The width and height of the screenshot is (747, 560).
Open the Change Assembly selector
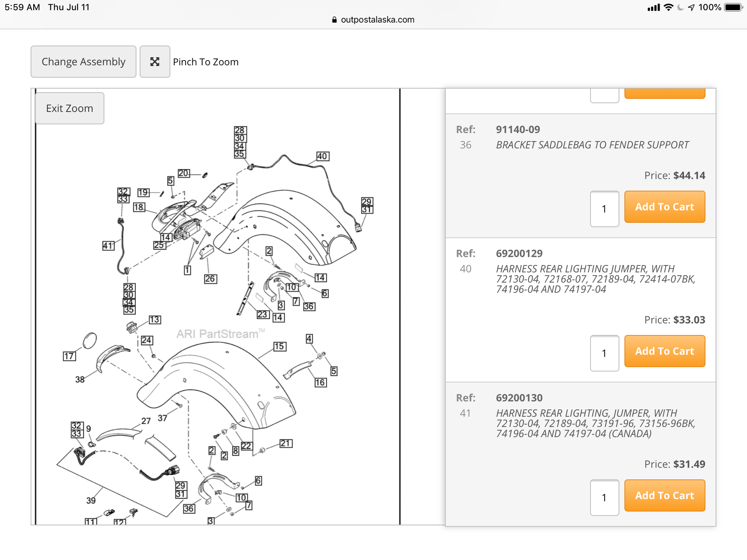click(x=83, y=62)
